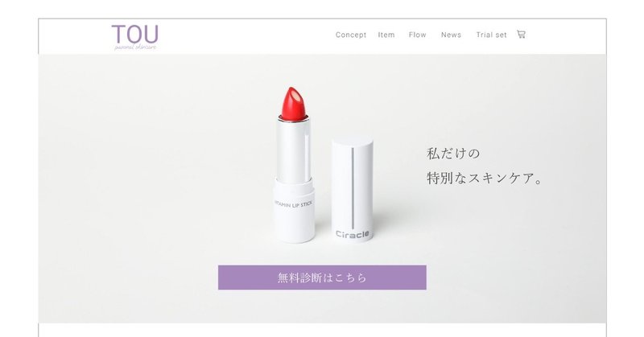The height and width of the screenshot is (337, 644).
Task: Click the 私だけの headline text
Action: [453, 154]
